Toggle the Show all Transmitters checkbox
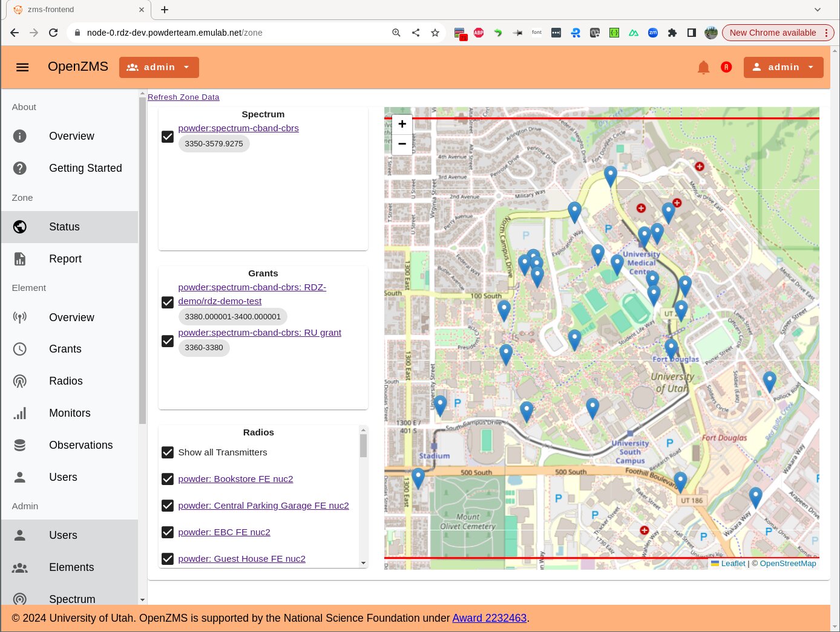 168,452
